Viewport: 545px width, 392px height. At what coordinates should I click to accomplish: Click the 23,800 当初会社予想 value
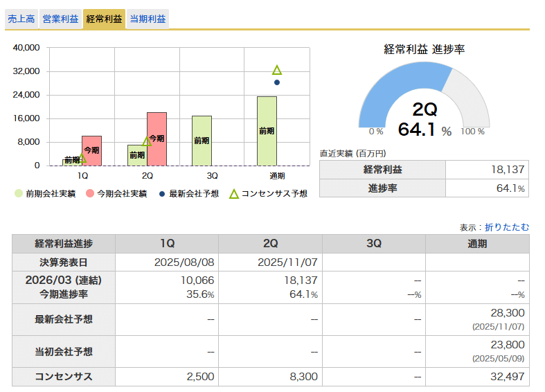(x=508, y=345)
